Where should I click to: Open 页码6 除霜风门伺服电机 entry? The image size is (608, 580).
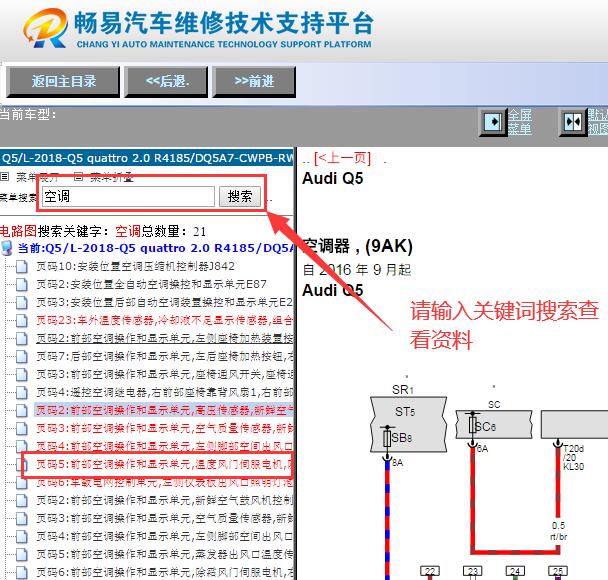(x=164, y=572)
